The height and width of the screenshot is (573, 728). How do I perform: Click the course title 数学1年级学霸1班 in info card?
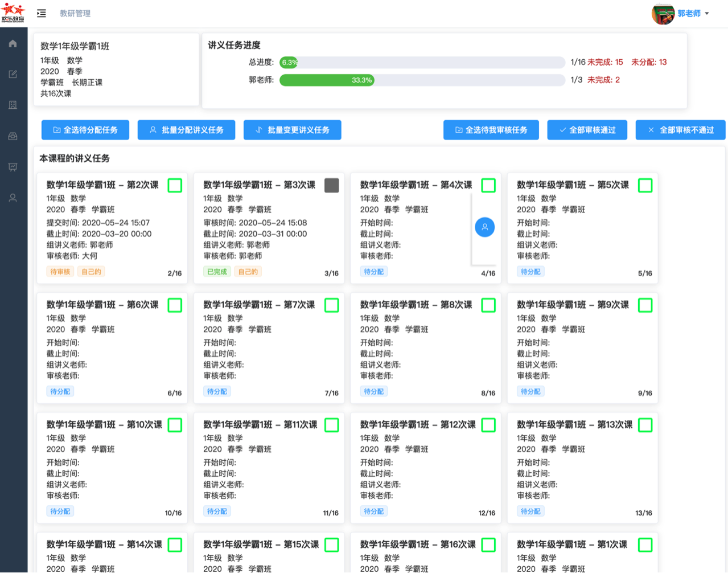tap(75, 46)
